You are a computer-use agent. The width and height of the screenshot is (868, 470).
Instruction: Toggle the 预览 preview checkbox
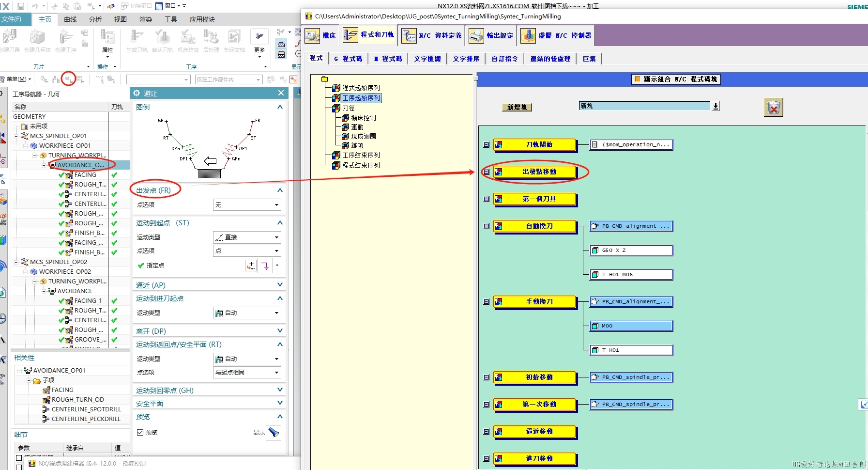point(140,432)
